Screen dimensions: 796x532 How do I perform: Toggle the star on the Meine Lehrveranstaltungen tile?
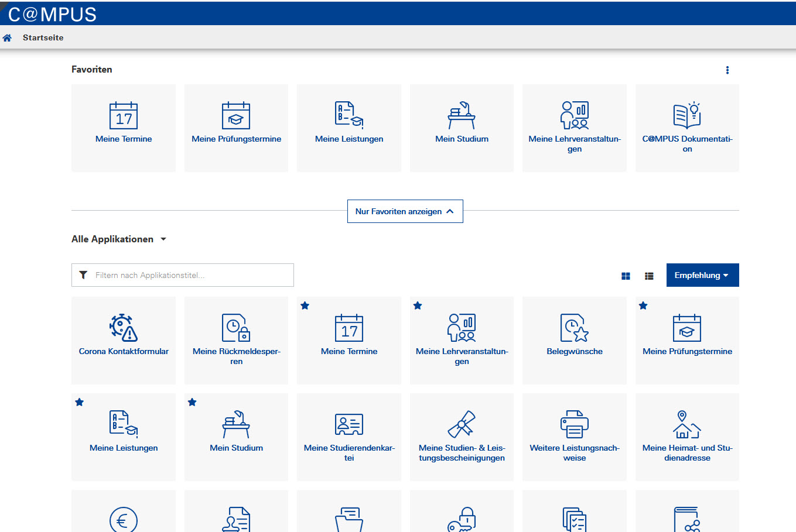(418, 306)
